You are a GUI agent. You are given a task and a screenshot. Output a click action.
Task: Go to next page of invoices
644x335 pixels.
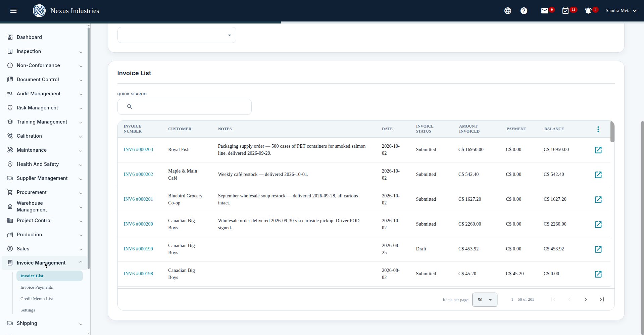coord(586,299)
